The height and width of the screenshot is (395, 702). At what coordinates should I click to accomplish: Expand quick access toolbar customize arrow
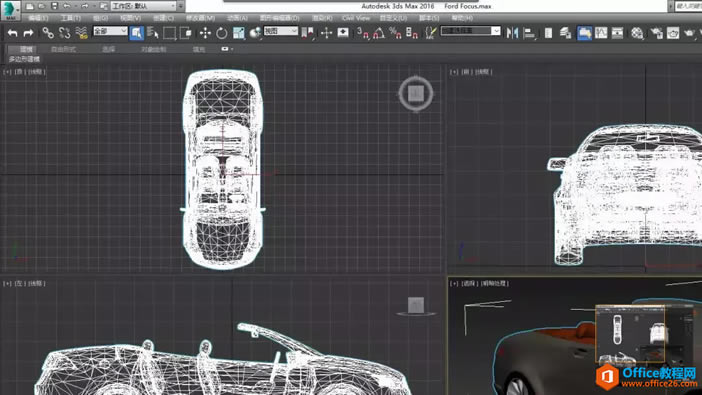181,6
